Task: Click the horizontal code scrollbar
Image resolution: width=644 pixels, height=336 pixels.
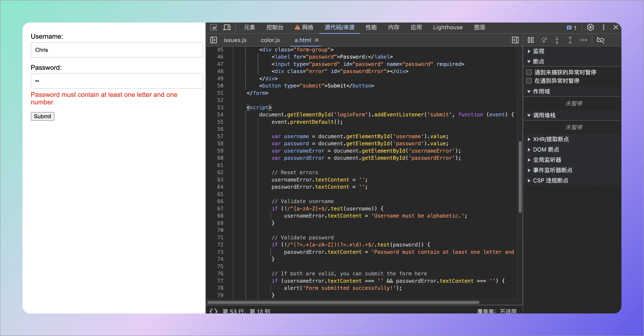Action: coord(343,302)
